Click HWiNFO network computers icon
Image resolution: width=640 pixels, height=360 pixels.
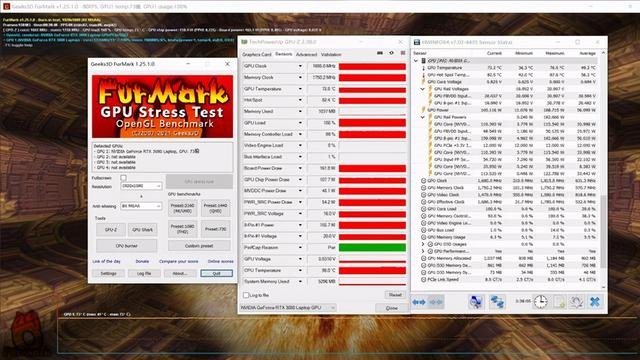click(x=497, y=302)
